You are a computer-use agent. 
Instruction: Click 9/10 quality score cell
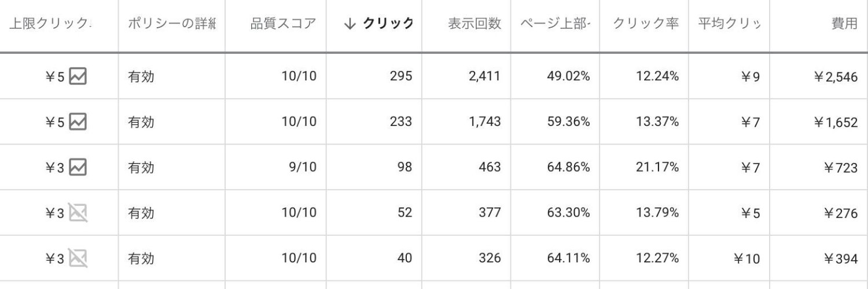pyautogui.click(x=301, y=168)
